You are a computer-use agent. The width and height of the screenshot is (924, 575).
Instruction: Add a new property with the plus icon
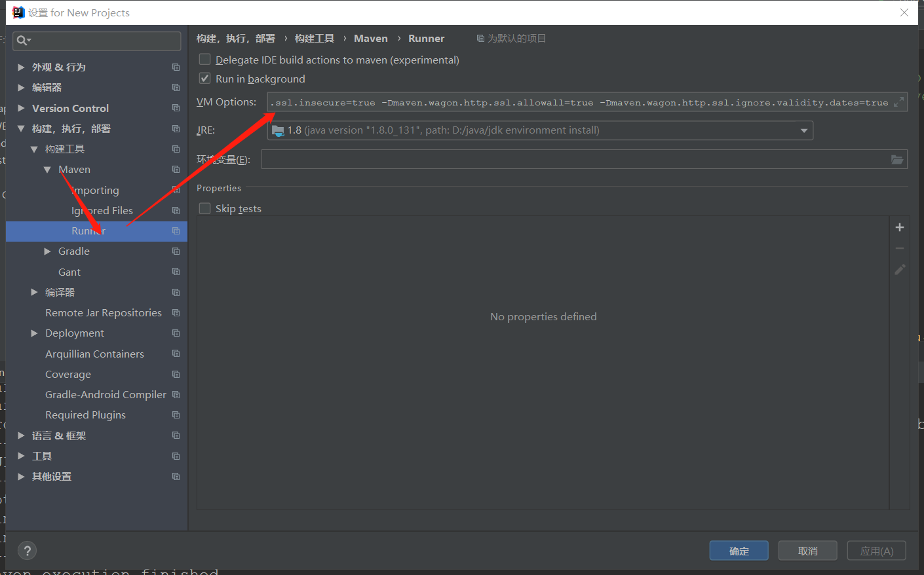point(899,227)
